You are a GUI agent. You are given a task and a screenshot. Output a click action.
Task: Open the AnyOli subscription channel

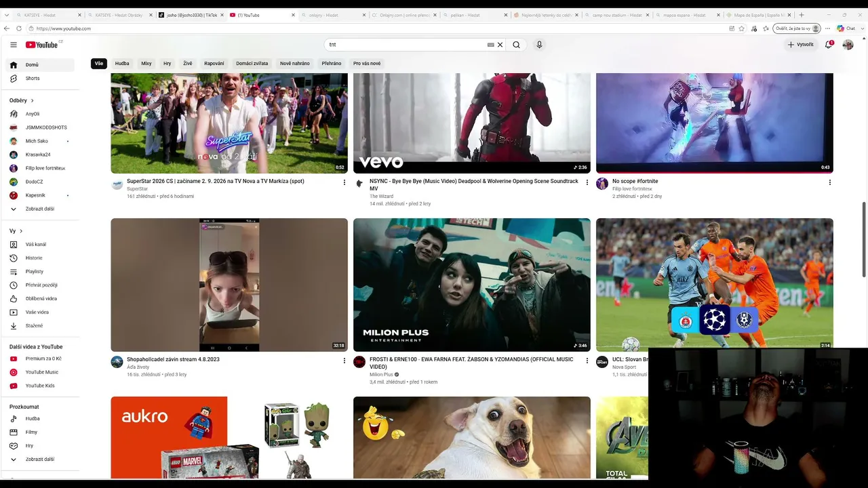point(41,114)
